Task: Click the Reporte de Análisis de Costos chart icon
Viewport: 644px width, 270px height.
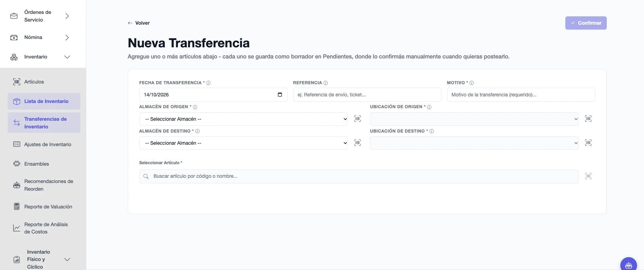Action: (x=17, y=228)
